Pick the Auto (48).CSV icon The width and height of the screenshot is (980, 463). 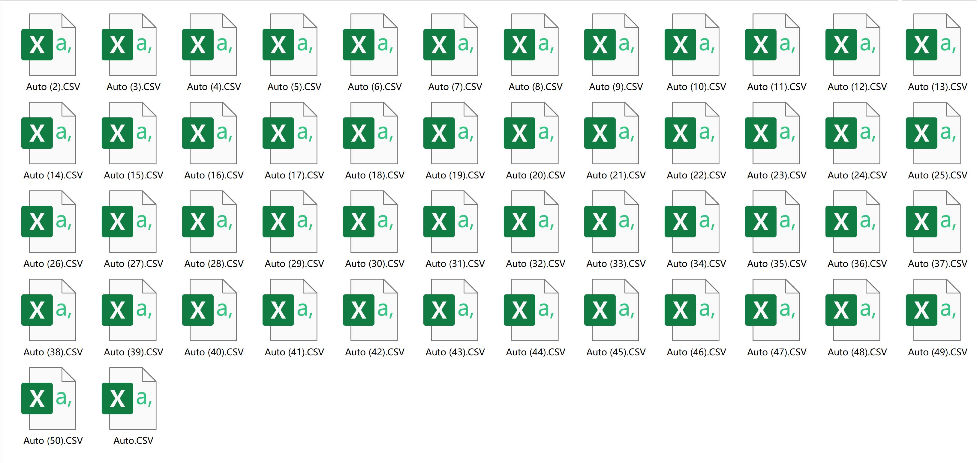(x=853, y=310)
